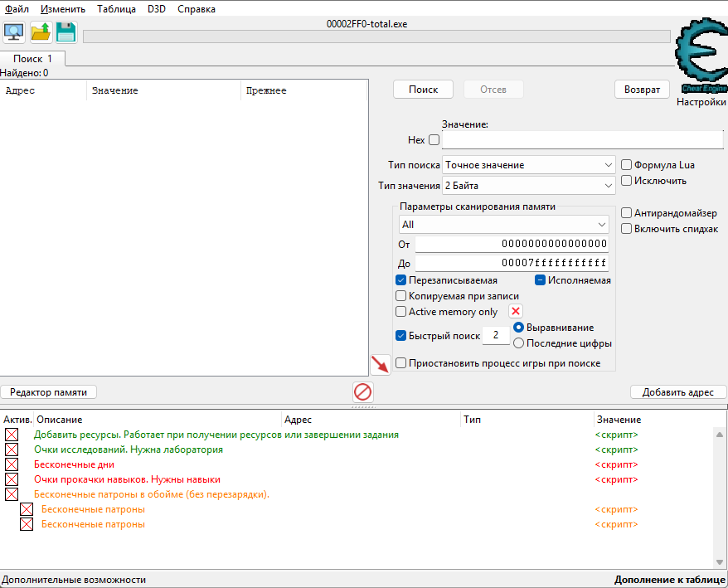This screenshot has height=588, width=728.
Task: Open the Тип поиска dropdown
Action: (x=527, y=164)
